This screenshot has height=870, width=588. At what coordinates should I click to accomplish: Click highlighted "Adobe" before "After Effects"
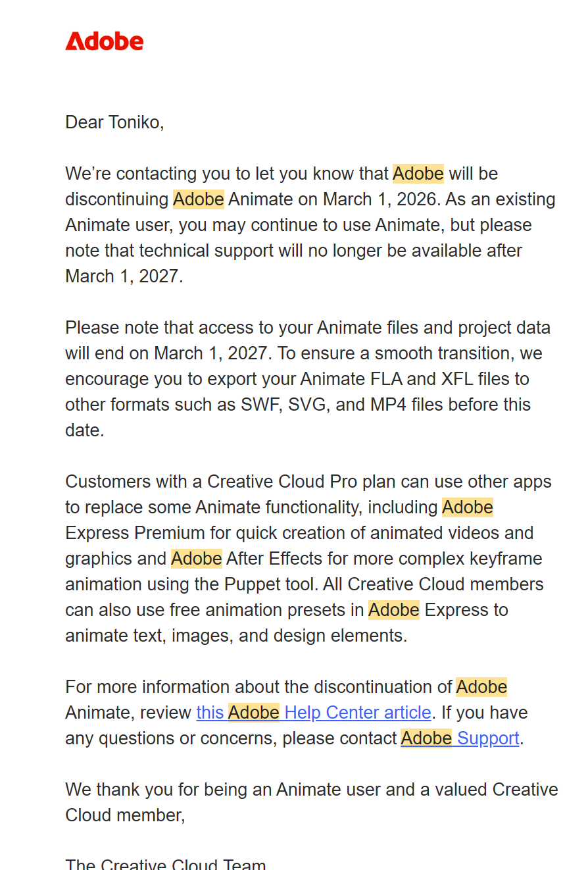pyautogui.click(x=197, y=559)
